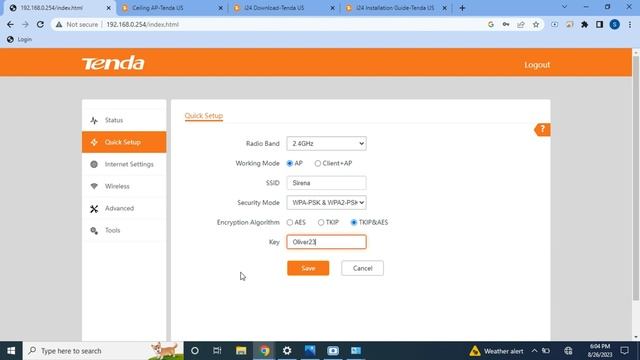Open the Chrome extensions puzzle icon
640x360 pixels.
point(584,24)
